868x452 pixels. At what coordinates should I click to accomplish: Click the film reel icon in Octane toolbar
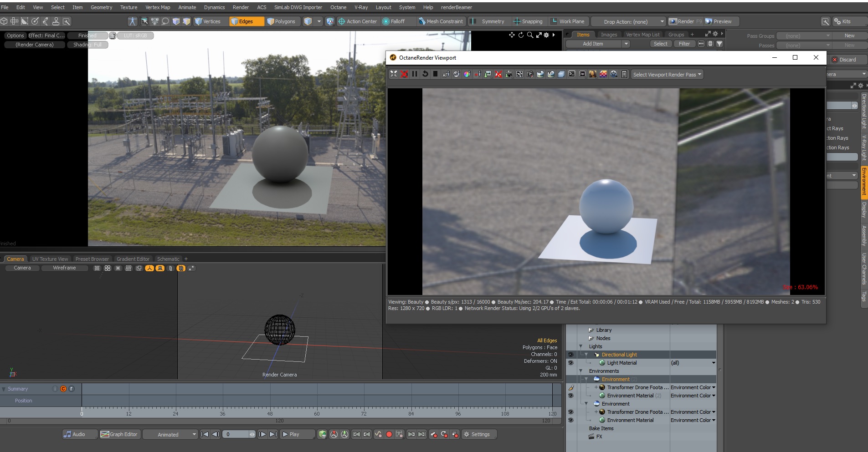pos(614,74)
